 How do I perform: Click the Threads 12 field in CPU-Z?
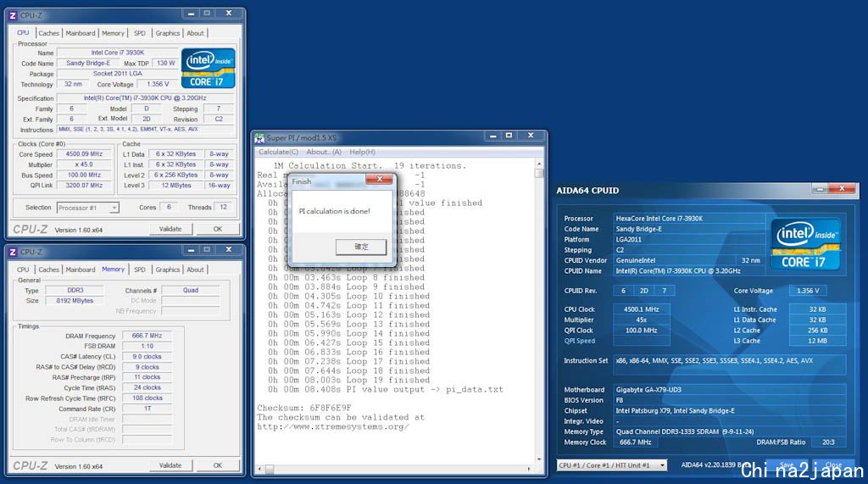pyautogui.click(x=224, y=207)
